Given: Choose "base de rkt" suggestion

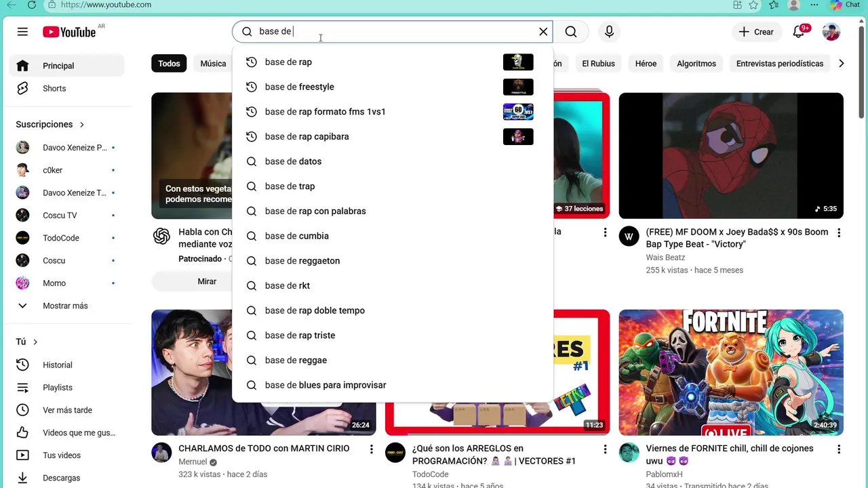Looking at the screenshot, I should coord(393,285).
